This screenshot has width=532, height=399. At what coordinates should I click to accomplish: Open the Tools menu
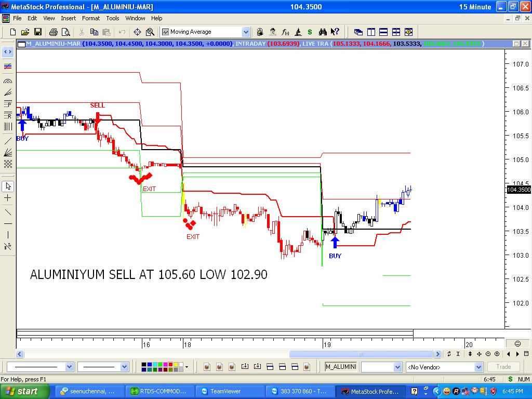[112, 18]
